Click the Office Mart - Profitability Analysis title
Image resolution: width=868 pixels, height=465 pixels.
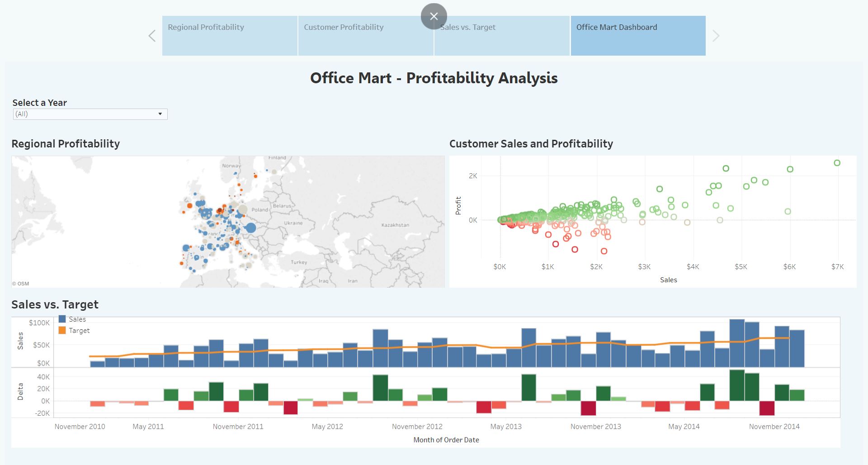click(434, 78)
